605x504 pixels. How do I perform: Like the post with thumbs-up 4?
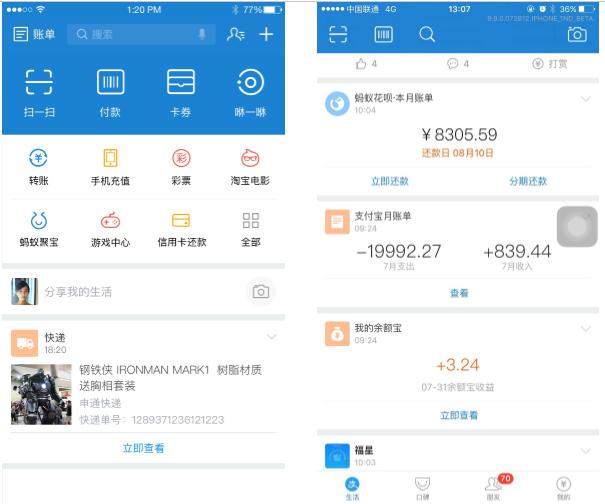(x=366, y=64)
